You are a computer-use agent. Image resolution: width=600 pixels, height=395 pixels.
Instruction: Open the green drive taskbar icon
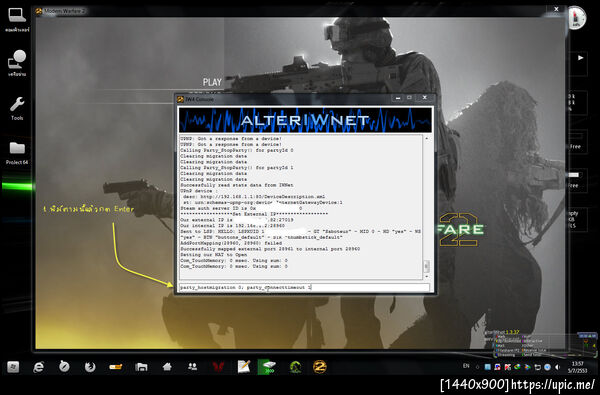[x=267, y=367]
